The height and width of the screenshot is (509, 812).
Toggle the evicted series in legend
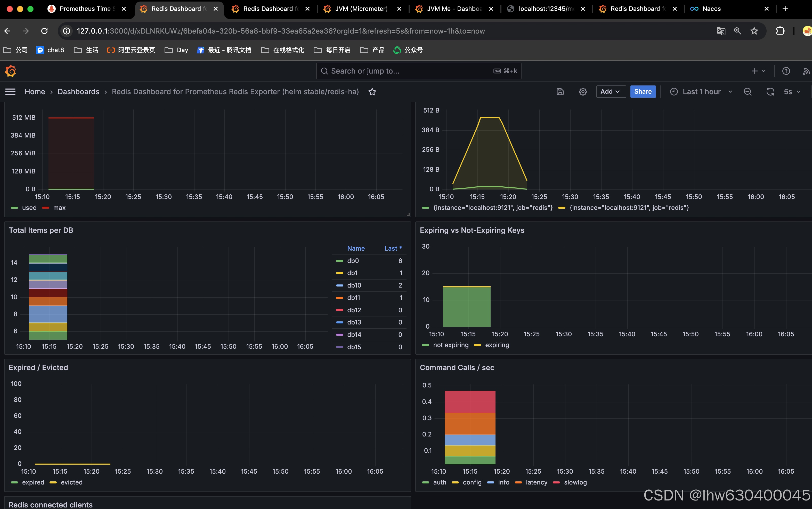tap(71, 482)
